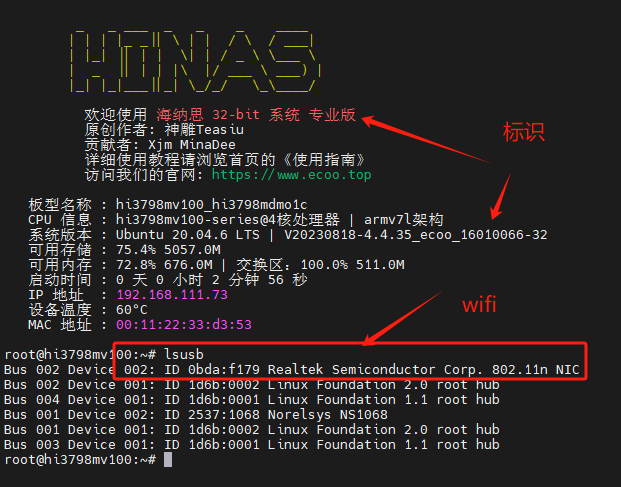Image resolution: width=621 pixels, height=487 pixels.
Task: Click the IP address 192.168.111.73
Action: (x=172, y=295)
